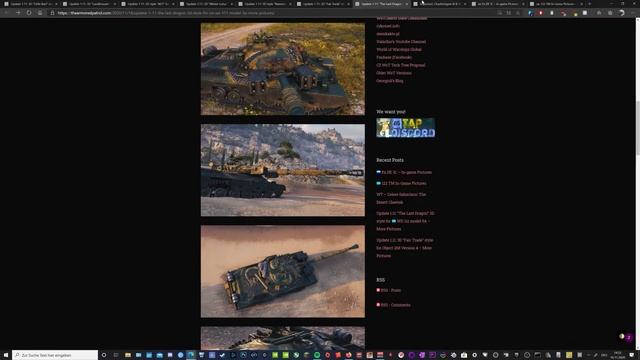Viewport: 640px width, 360px height.
Task: Click the TAP Discord banner
Action: coord(406,128)
